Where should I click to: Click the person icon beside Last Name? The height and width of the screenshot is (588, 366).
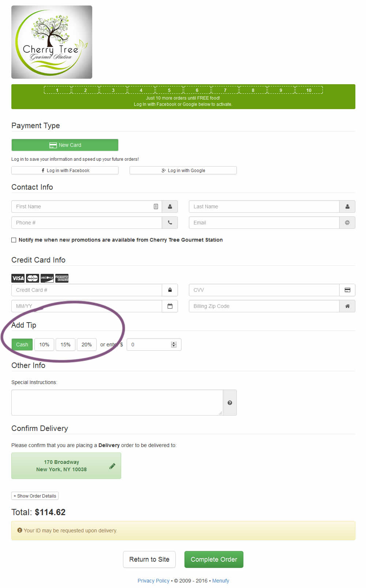(347, 206)
